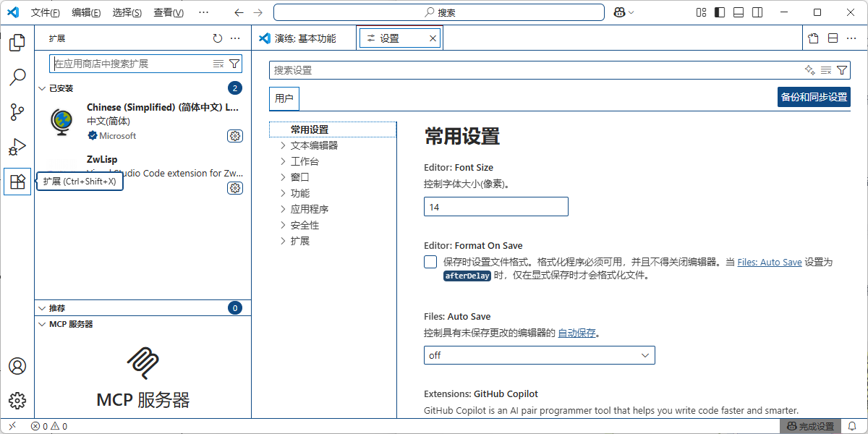
Task: Open Run and Debug view
Action: [17, 147]
